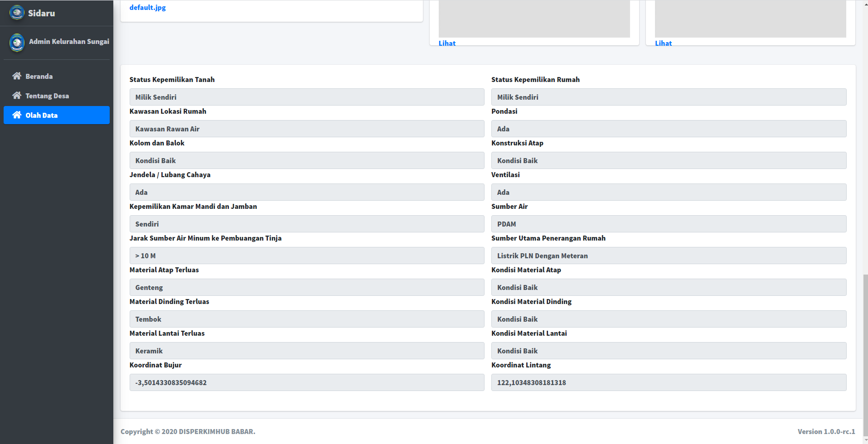This screenshot has width=868, height=444.
Task: Open the default.jpg file link
Action: [147, 7]
